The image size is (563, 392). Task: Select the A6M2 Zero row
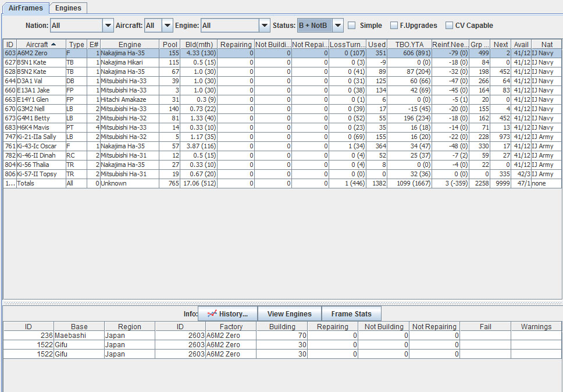(283, 53)
